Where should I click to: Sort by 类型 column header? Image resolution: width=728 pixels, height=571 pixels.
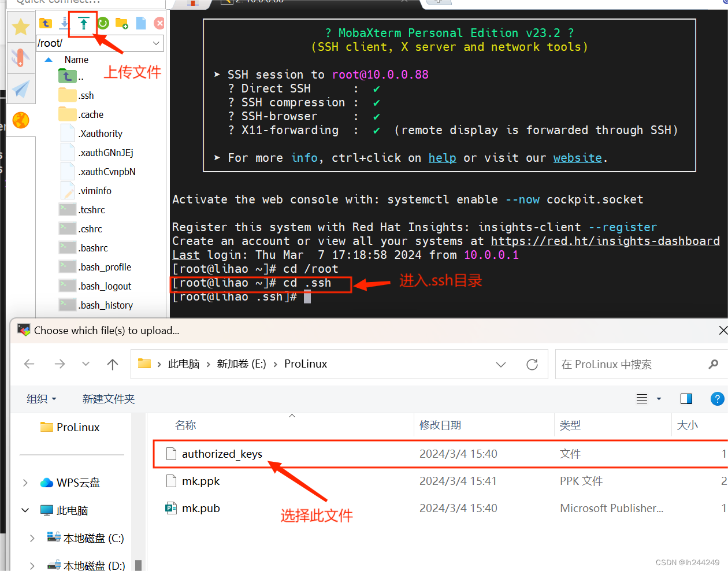tap(570, 425)
